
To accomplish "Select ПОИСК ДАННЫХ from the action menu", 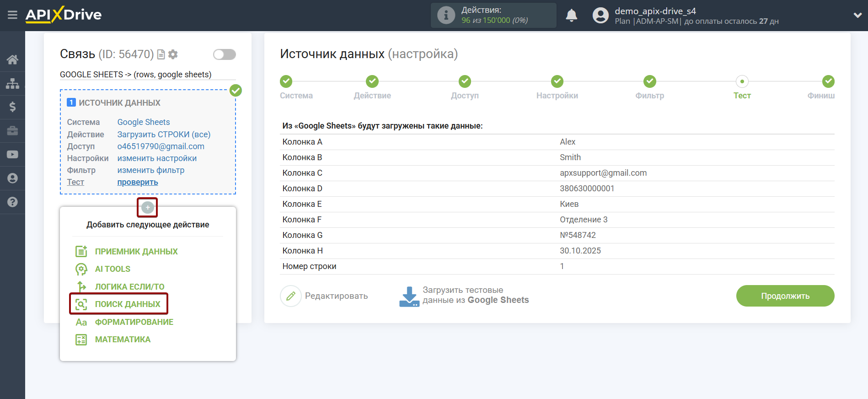I will tap(127, 304).
